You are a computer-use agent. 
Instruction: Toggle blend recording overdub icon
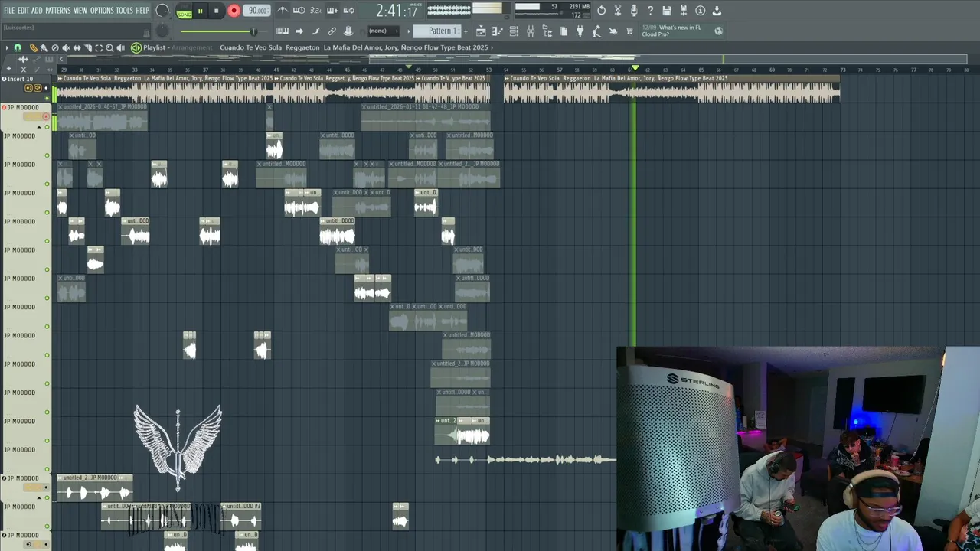click(x=332, y=11)
